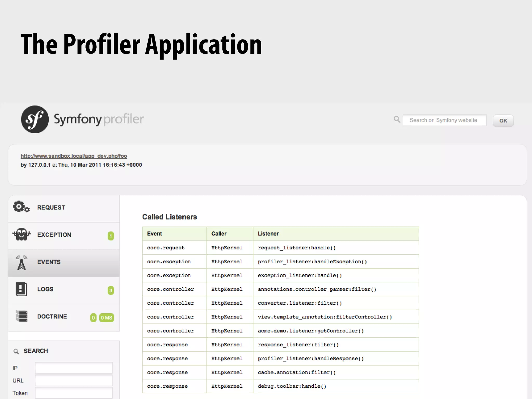Click the Doctrine database icon
This screenshot has height=399, width=532.
tap(22, 316)
